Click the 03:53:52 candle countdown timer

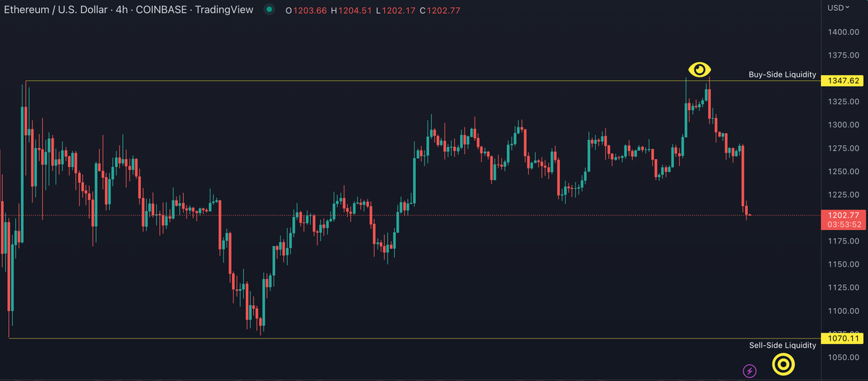coord(845,225)
